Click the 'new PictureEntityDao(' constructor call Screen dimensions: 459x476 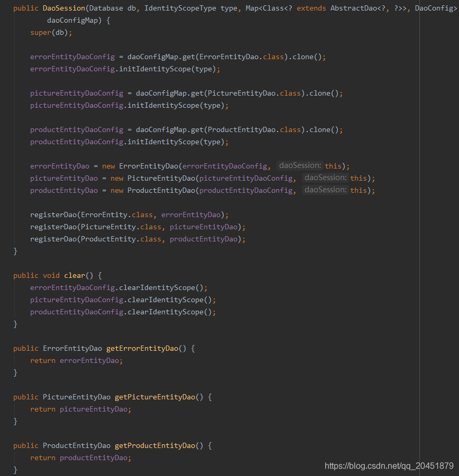pos(154,178)
